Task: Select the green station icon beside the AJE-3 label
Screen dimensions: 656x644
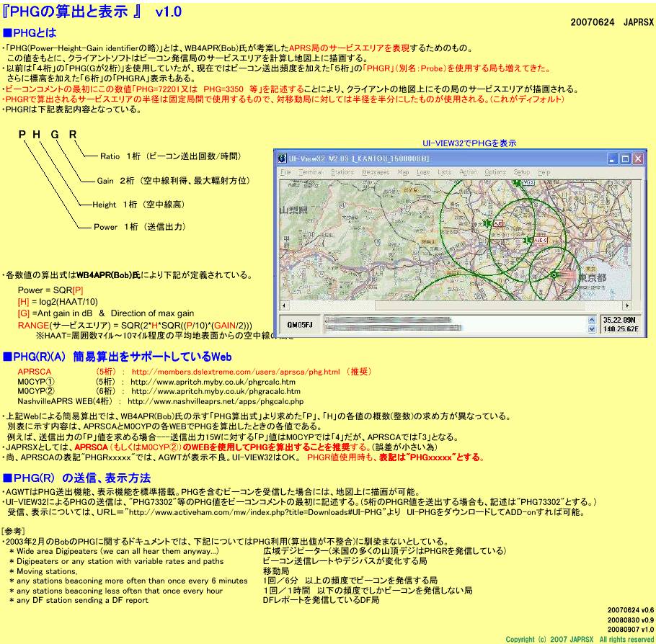Action: (528, 240)
